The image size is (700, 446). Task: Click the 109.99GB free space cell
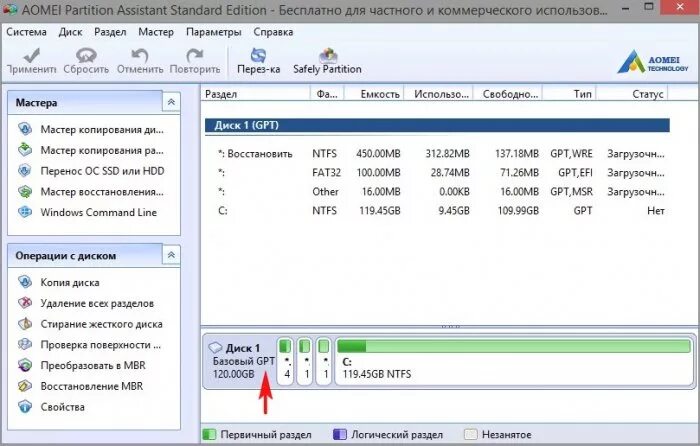[518, 211]
